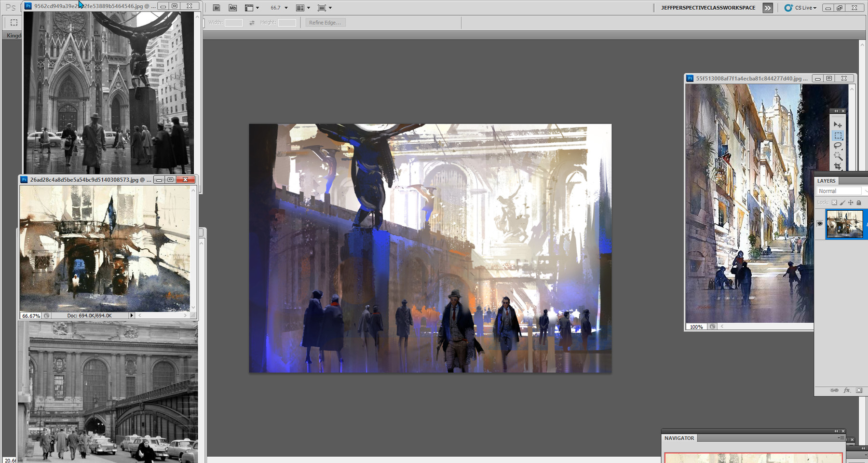
Task: Select the Magic Wand tool in toolbox
Action: pos(838,156)
